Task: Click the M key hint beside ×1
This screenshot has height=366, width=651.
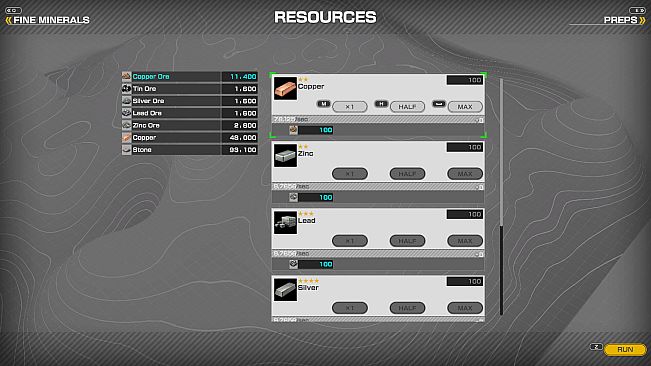Action: point(323,104)
